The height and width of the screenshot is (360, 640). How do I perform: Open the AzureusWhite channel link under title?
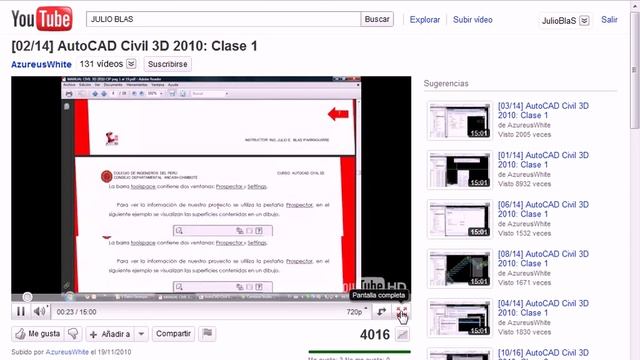pos(41,64)
